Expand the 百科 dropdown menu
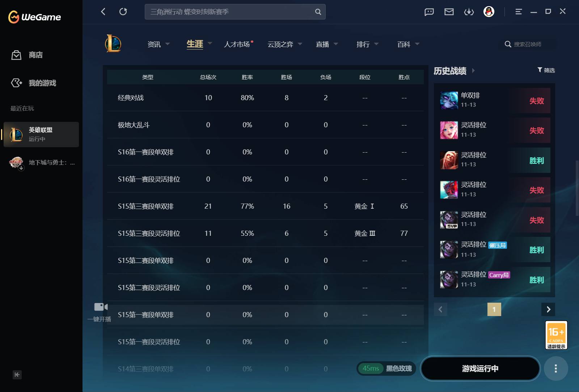Screen dimensions: 579x392 click(417, 44)
